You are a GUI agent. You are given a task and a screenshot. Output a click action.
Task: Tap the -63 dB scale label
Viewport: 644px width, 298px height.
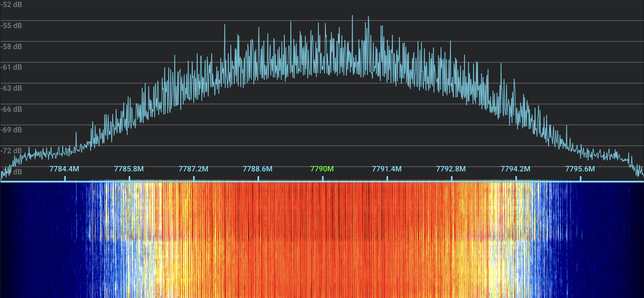[x=11, y=88]
